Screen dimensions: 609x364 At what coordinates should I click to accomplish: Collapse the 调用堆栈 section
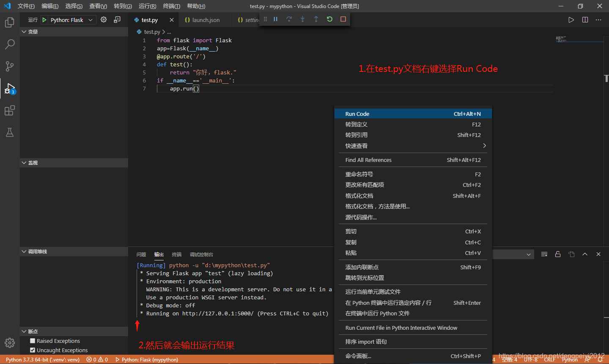point(74,252)
